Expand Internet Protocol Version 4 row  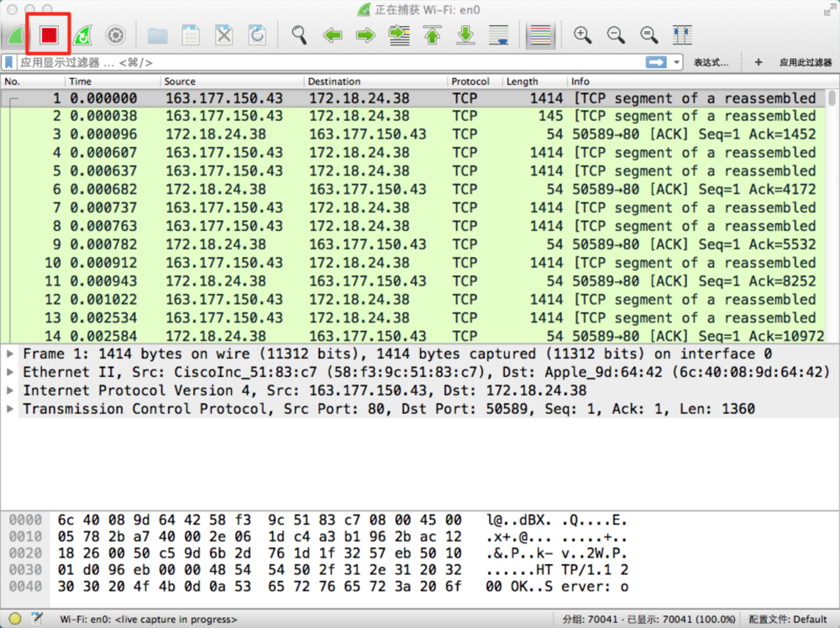10,391
